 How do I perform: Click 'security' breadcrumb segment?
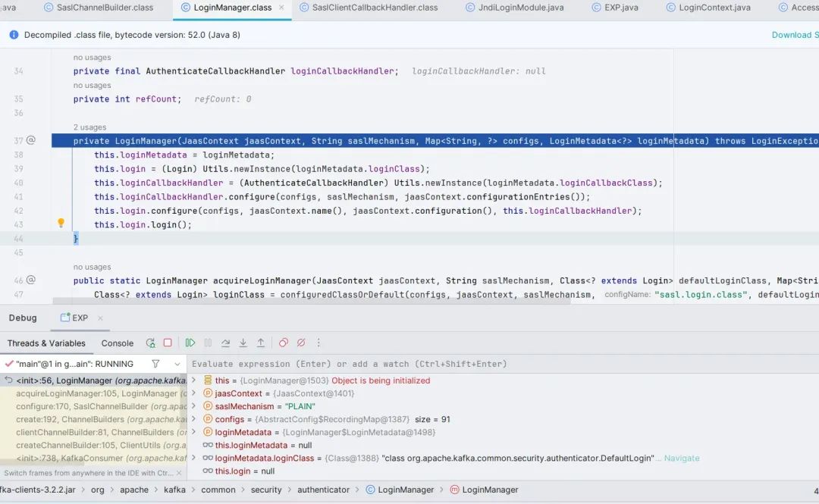(266, 490)
